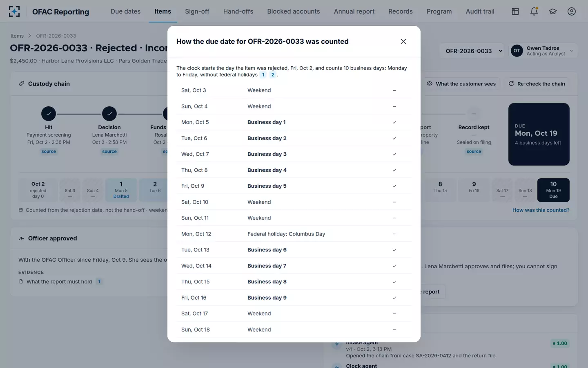Click the Decision step check circle
This screenshot has width=588, height=368.
tap(109, 114)
